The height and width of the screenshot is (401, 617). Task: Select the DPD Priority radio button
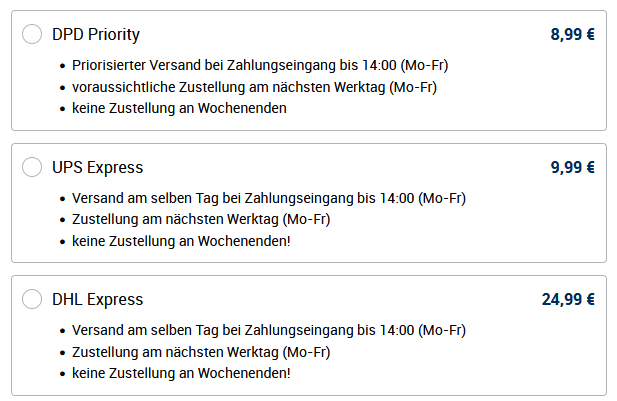coord(32,34)
